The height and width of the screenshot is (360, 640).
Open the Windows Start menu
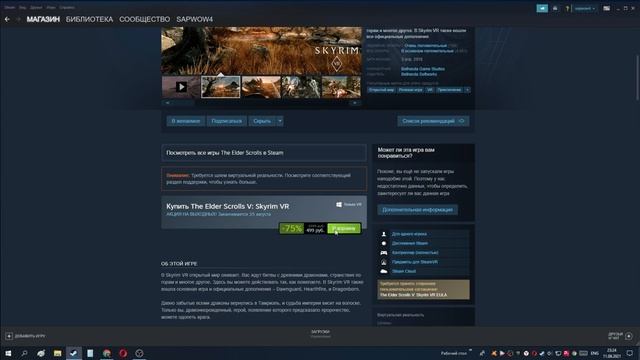[x=8, y=353]
